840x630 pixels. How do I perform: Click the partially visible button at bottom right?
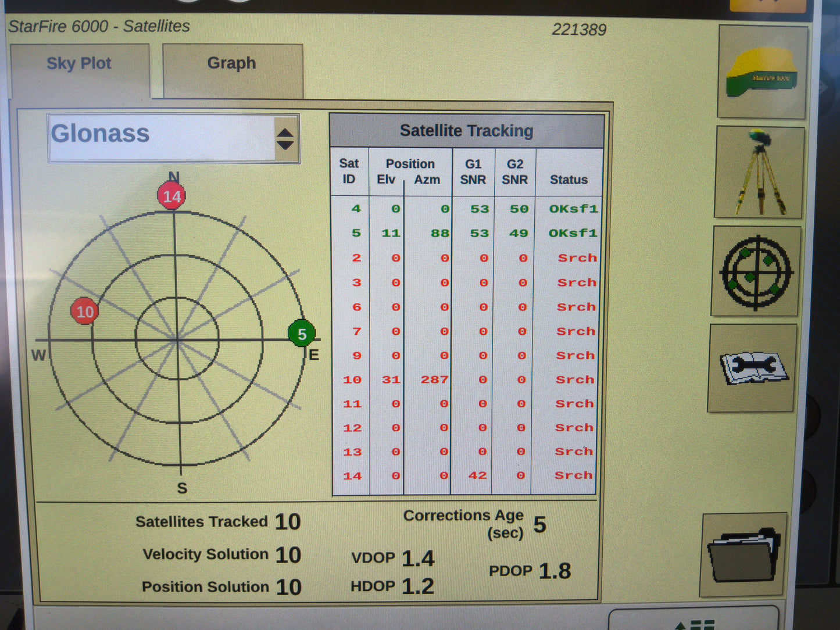[694, 618]
